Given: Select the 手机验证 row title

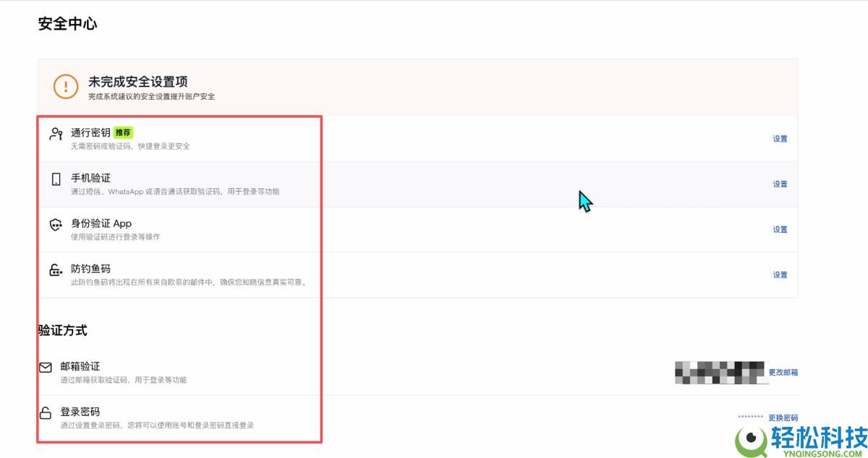Looking at the screenshot, I should tap(90, 178).
